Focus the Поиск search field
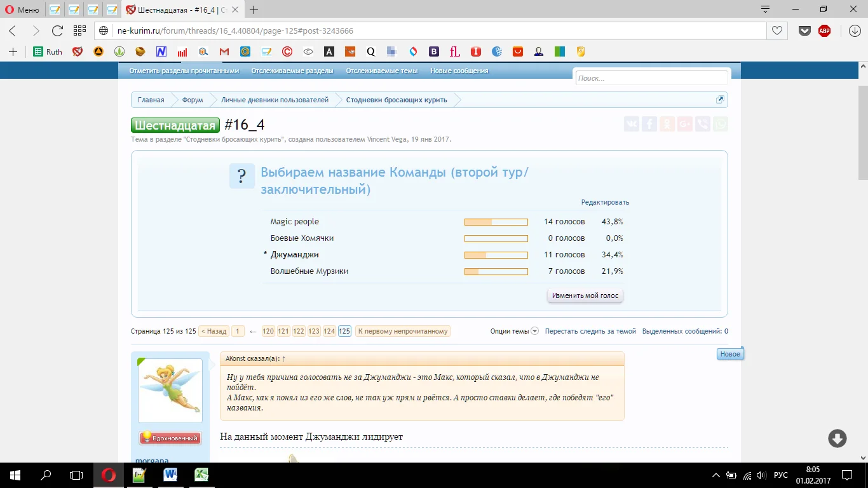868x488 pixels. point(651,78)
